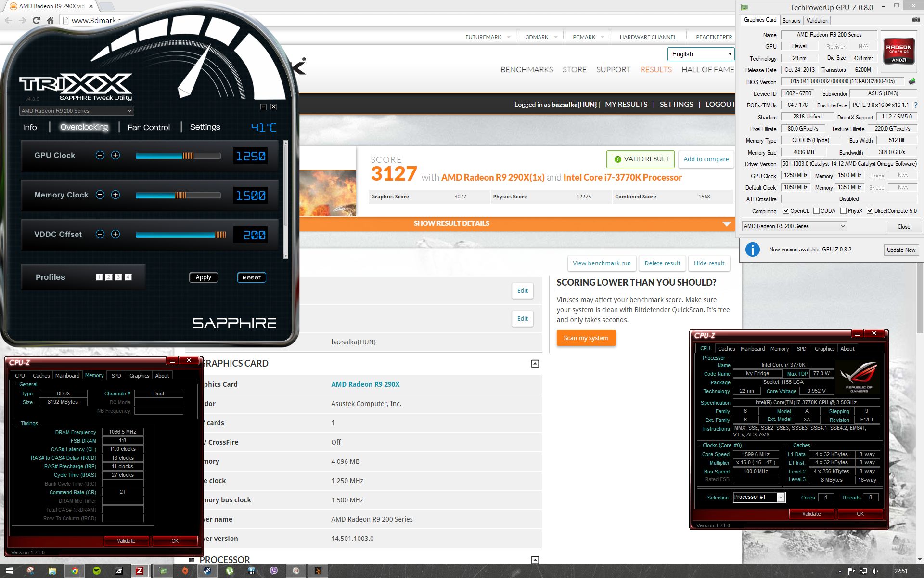
Task: Select TriXX profile slot 2
Action: 109,277
